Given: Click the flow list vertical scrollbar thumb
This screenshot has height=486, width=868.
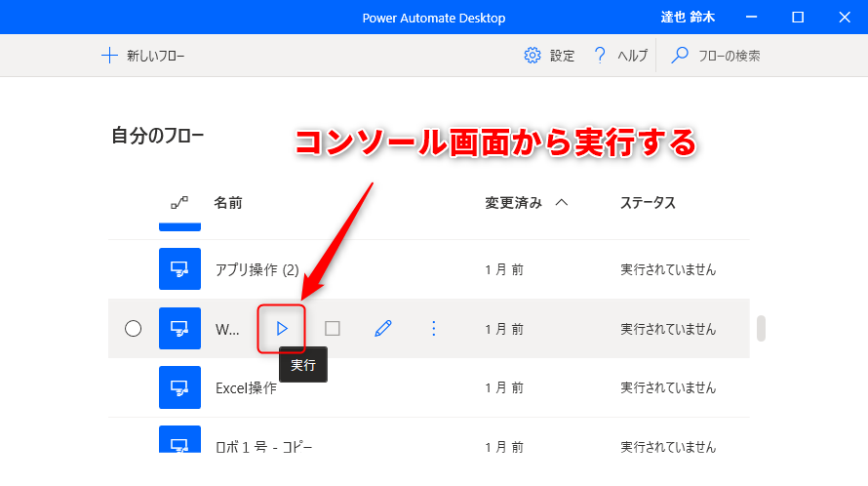Looking at the screenshot, I should (761, 329).
